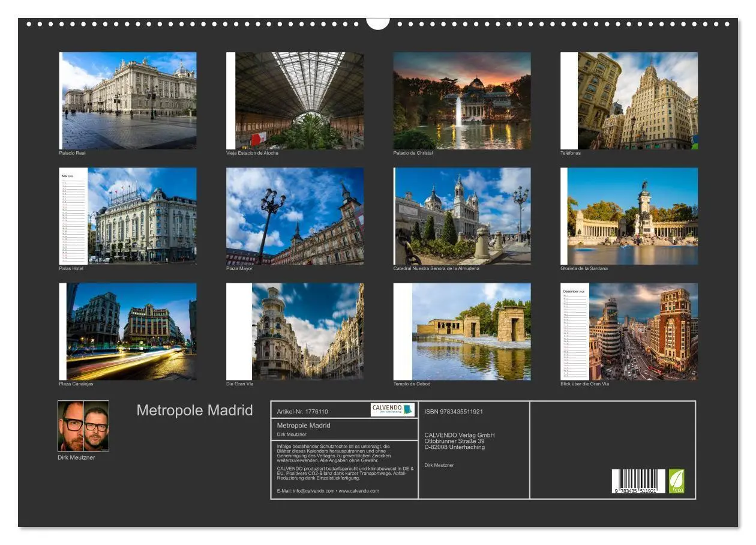The width and height of the screenshot is (756, 545).
Task: Click the Glorieta de la Sardana caption
Action: point(584,268)
